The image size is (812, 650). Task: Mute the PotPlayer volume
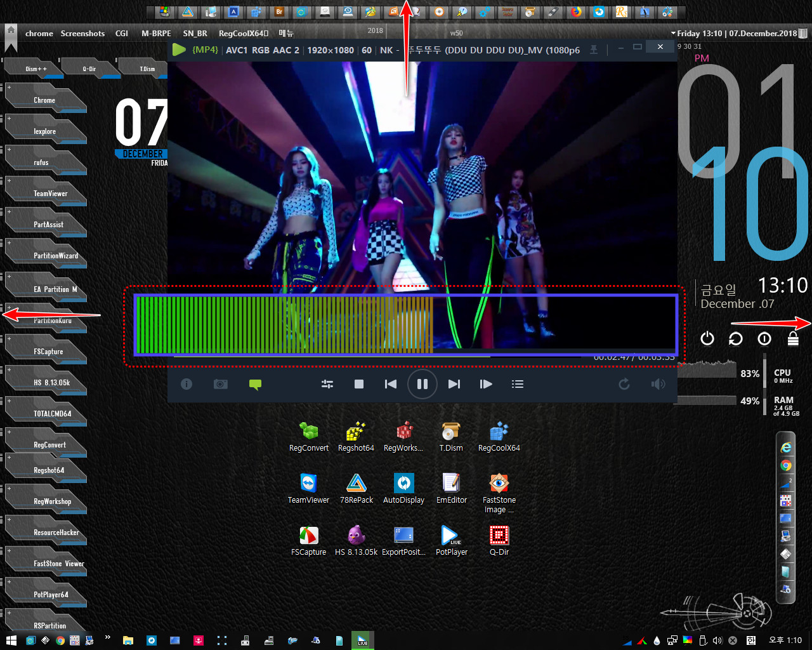[658, 384]
